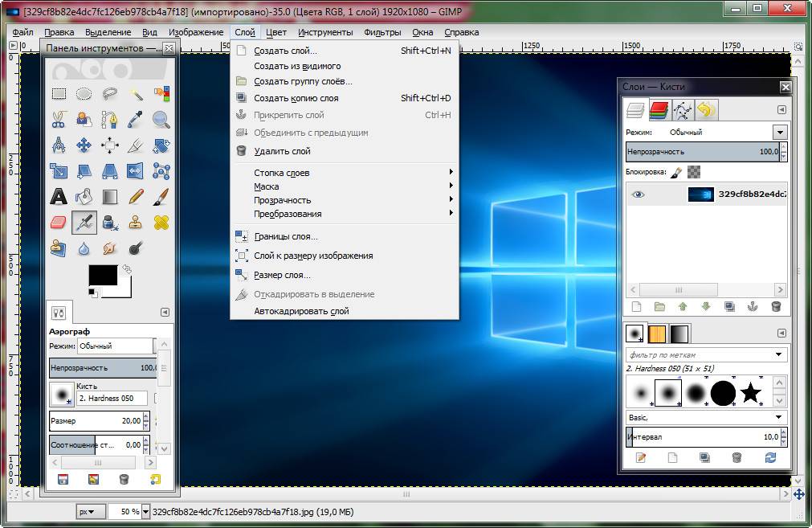812x528 pixels.
Task: Select the Blur/Sharpen droplet tool
Action: 84,248
